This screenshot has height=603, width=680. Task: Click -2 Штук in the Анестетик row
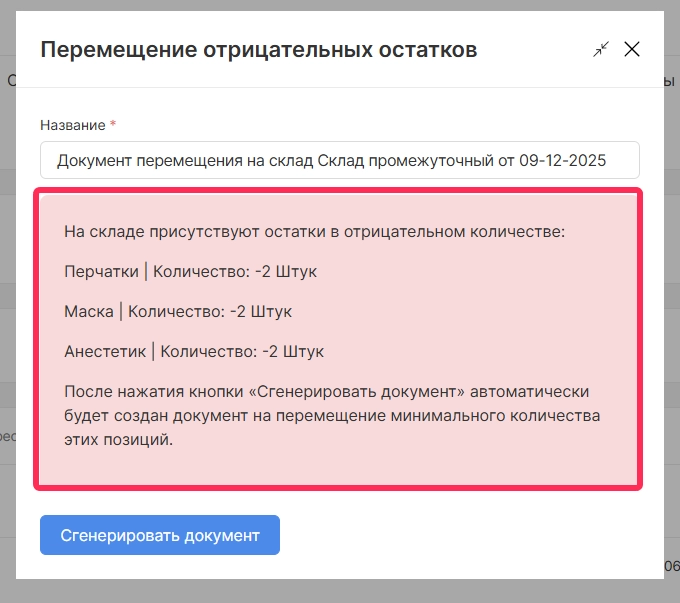(293, 351)
